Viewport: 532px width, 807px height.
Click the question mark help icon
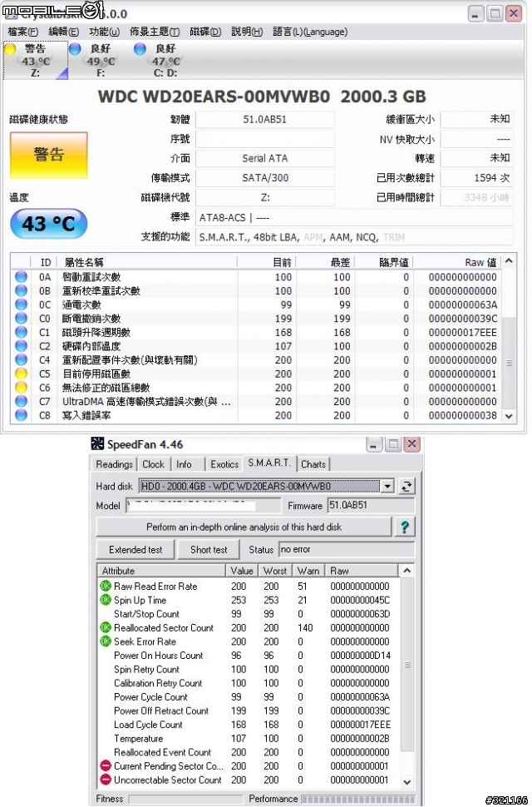pos(405,527)
